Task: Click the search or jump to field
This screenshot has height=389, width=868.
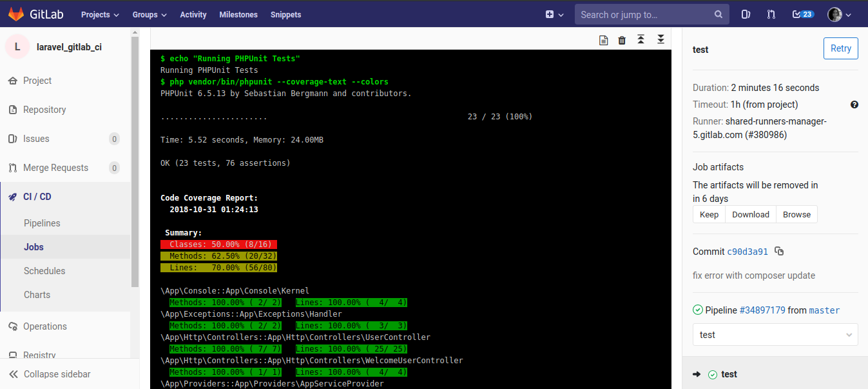Action: pyautogui.click(x=645, y=14)
